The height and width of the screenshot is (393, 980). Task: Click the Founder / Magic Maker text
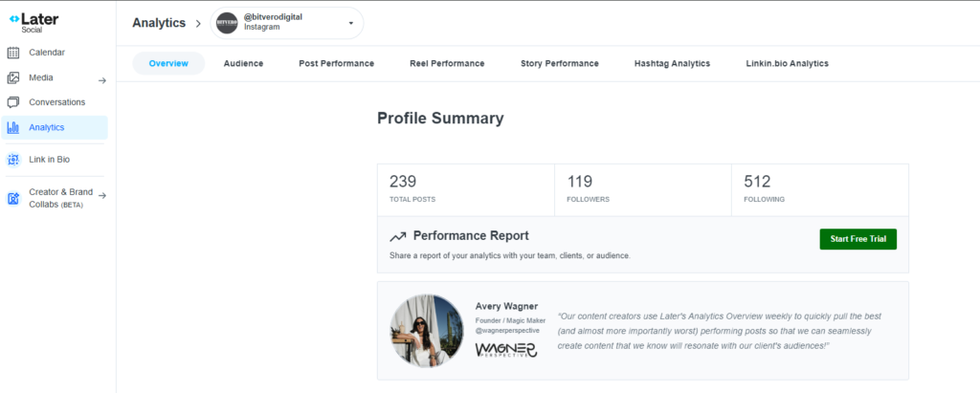[x=510, y=320]
